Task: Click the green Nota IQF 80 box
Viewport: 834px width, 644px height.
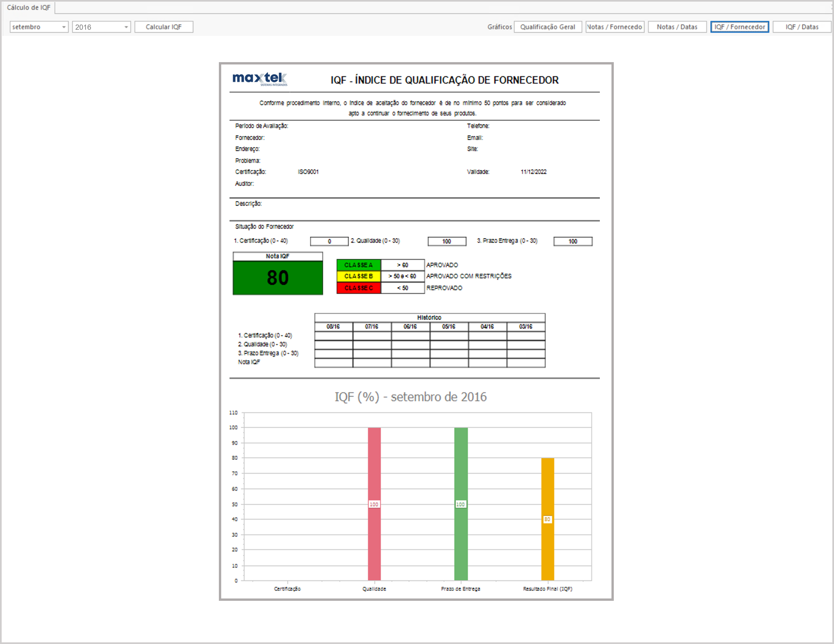Action: [x=278, y=278]
